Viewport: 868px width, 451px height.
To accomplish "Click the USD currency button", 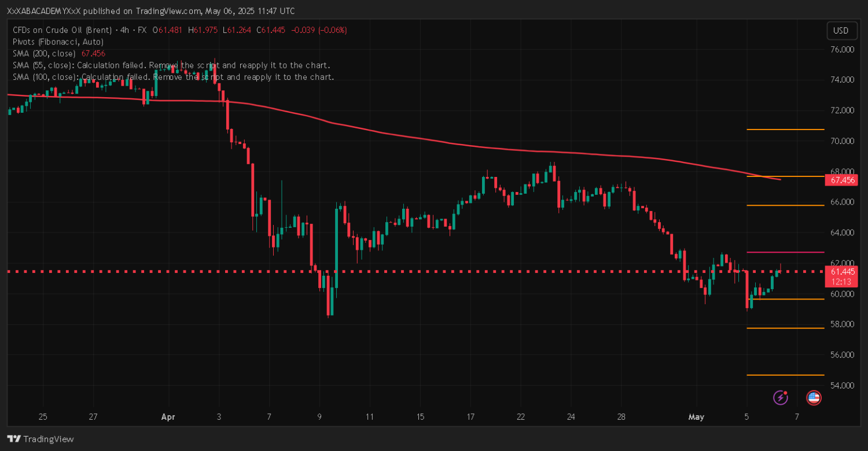I will 841,31.
